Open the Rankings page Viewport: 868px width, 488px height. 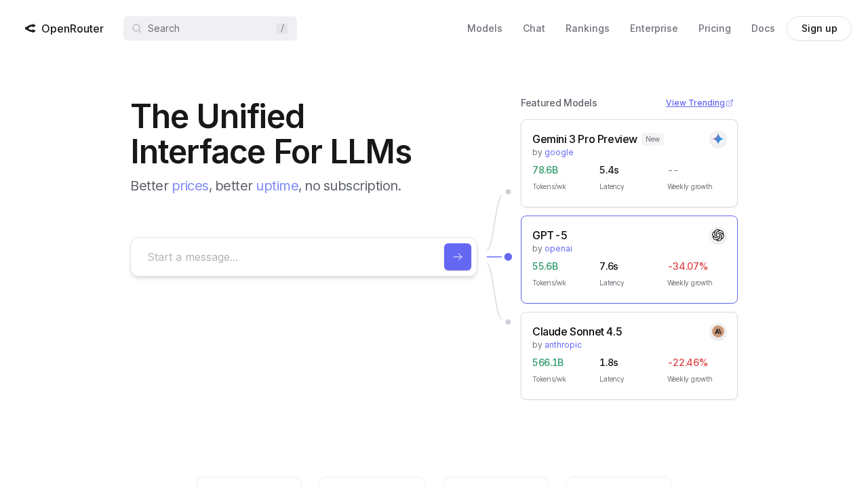pyautogui.click(x=587, y=28)
